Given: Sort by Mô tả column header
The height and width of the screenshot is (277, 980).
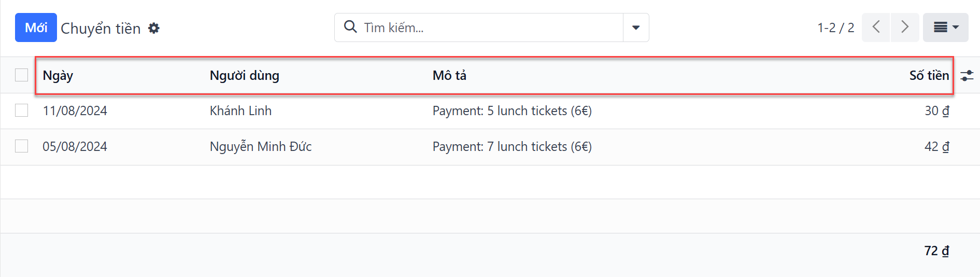Looking at the screenshot, I should (449, 76).
